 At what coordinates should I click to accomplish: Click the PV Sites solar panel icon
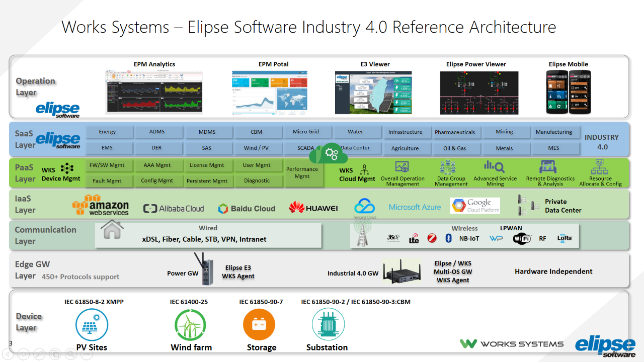[92, 325]
